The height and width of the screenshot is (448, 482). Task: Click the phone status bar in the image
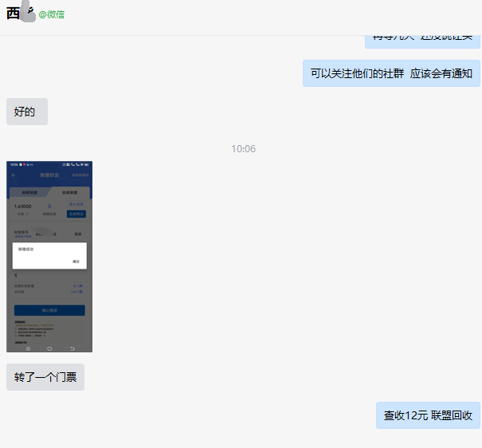[49, 164]
